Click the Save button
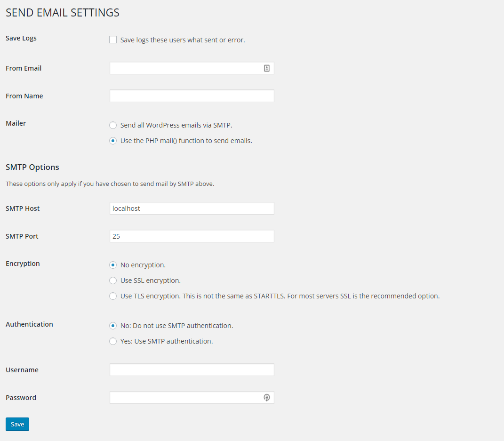Screen dimensions: 504x441 click(17, 424)
